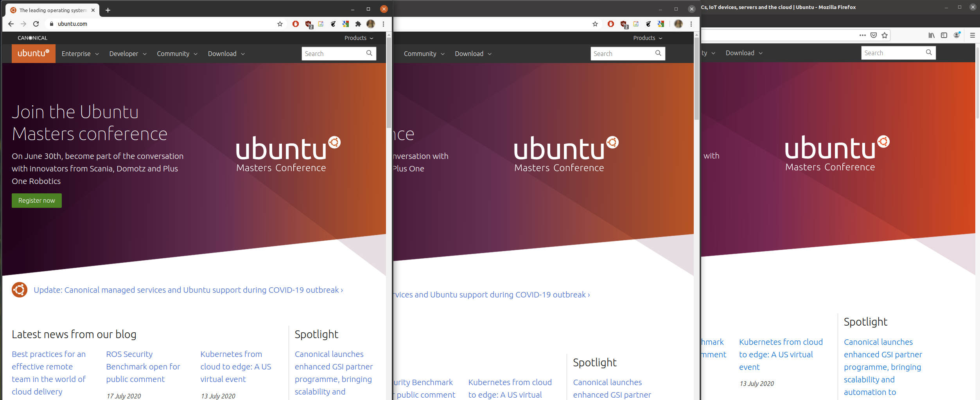Show Firefox sidebars using the sidebar icon
Image resolution: width=980 pixels, height=400 pixels.
pyautogui.click(x=944, y=35)
